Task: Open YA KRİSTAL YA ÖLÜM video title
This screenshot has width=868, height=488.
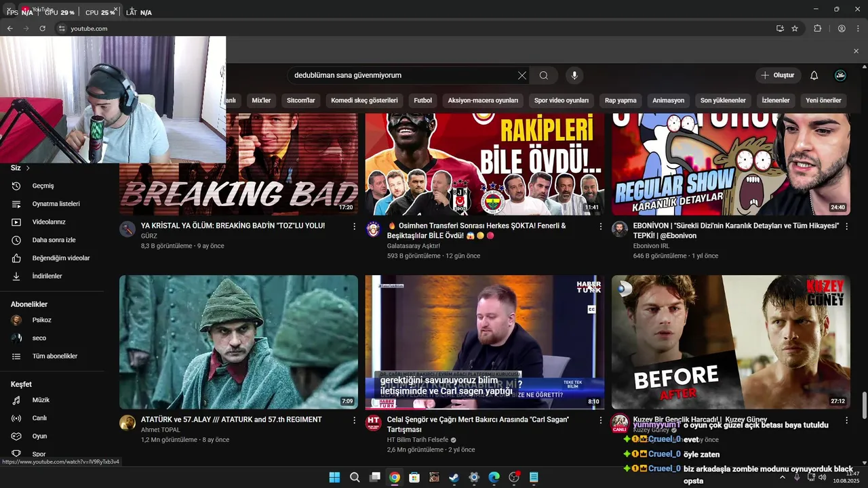Action: [x=233, y=226]
